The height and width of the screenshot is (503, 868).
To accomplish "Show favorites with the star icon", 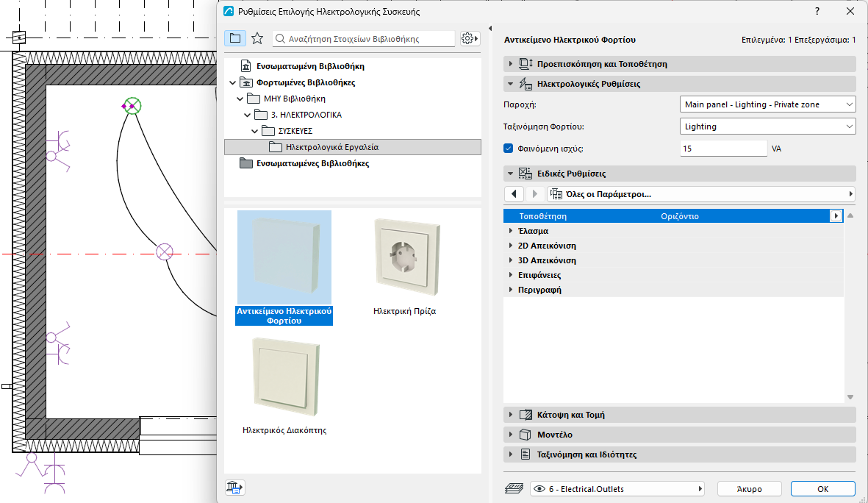I will (257, 38).
